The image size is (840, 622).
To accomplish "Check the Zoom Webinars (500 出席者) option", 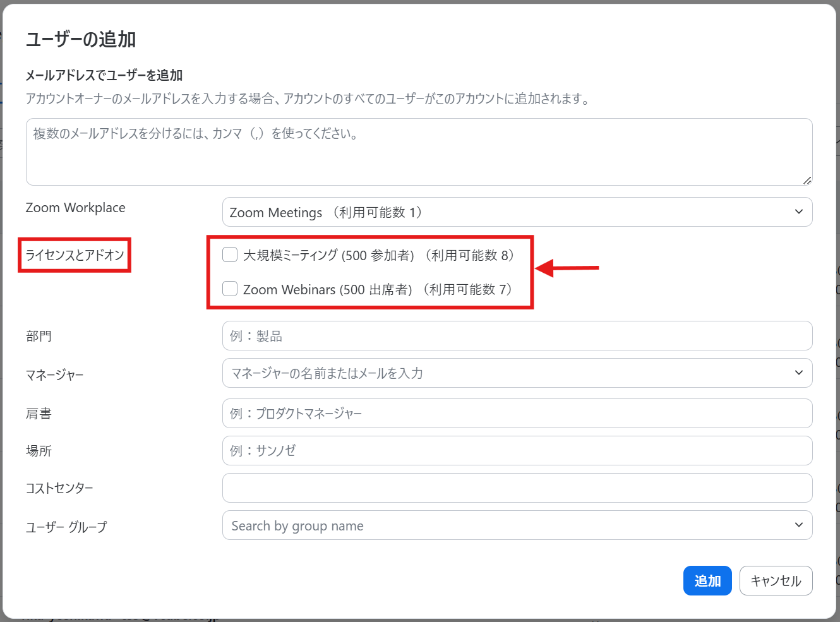I will coord(230,289).
